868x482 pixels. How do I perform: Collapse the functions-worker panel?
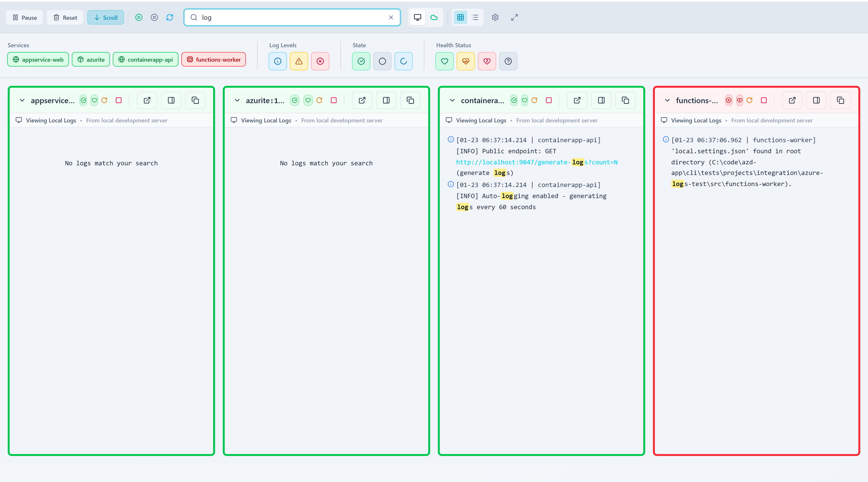point(667,100)
